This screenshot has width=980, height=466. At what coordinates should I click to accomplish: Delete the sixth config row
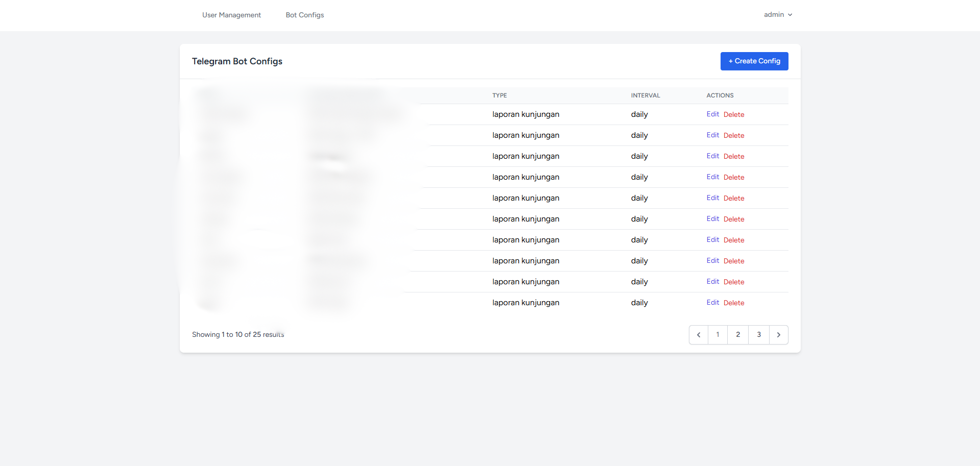point(733,219)
